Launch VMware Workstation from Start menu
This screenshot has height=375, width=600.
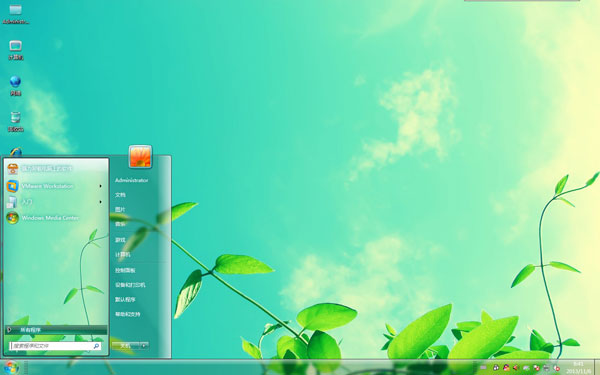pos(56,186)
